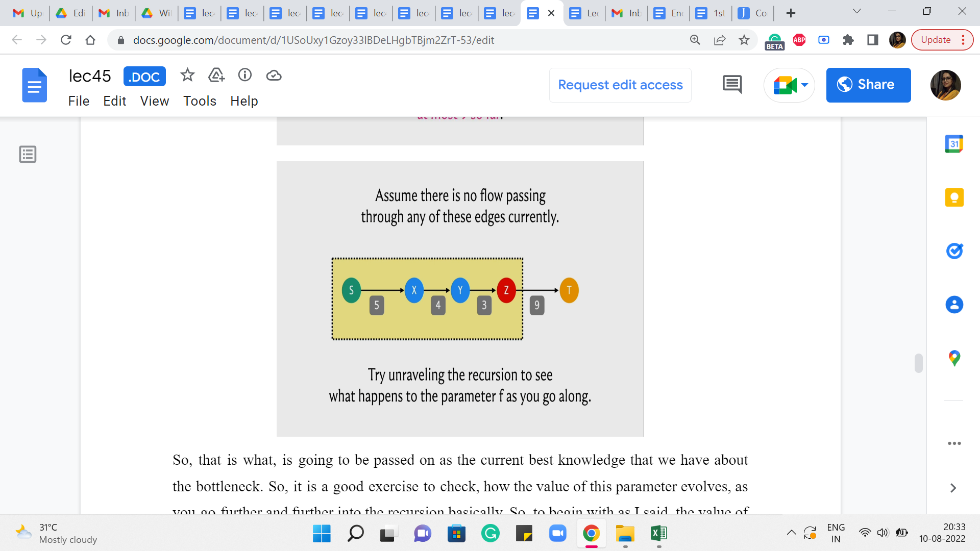980x551 pixels.
Task: Open Google Tasks side panel
Action: [954, 251]
